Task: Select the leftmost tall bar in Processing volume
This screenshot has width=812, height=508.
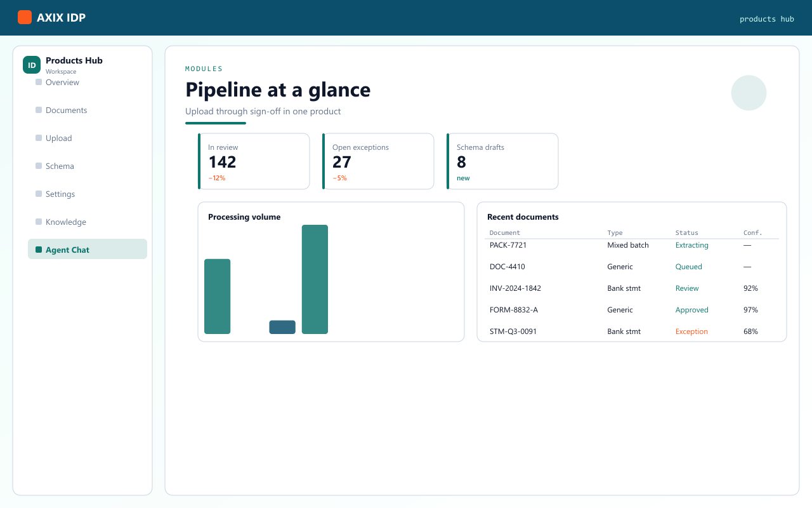Action: point(217,297)
